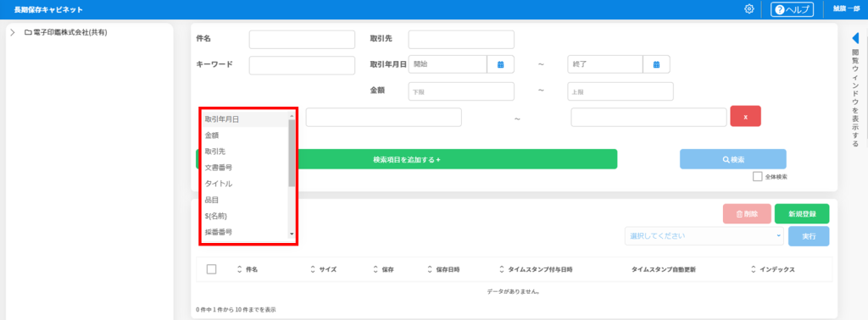Click the ヘルプ help button
The image size is (868, 320).
792,9
